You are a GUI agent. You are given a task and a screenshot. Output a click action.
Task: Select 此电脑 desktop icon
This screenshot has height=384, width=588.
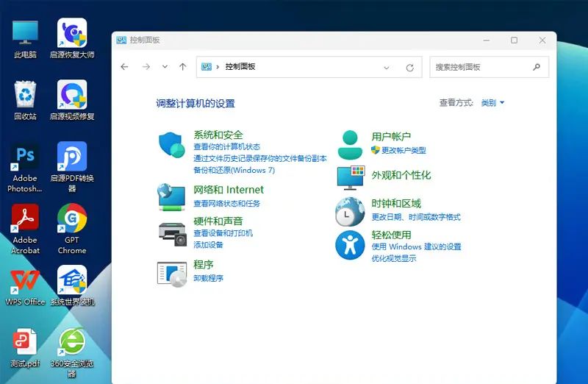pyautogui.click(x=25, y=39)
